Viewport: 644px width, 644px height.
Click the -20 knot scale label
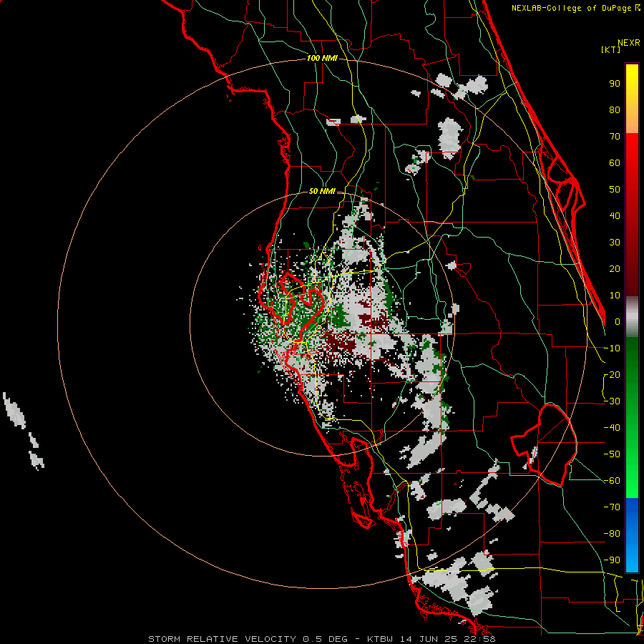click(612, 375)
